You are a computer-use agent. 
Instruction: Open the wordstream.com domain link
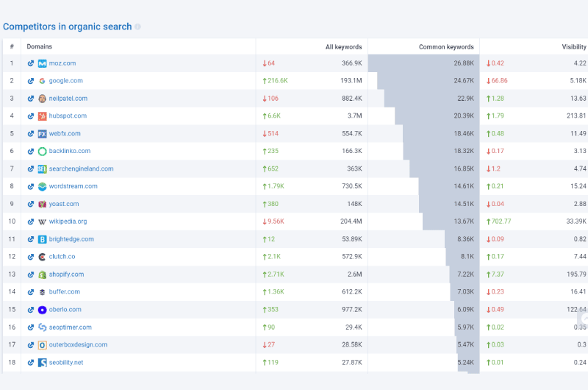[73, 186]
